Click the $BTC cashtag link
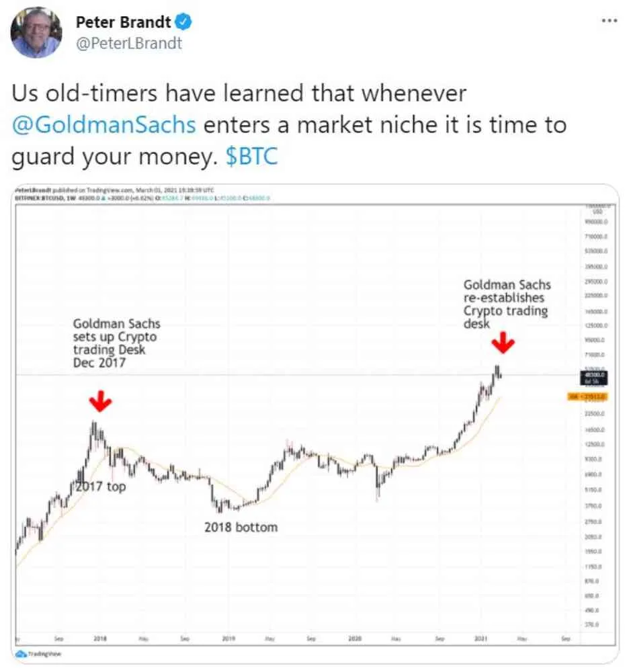Image resolution: width=635 pixels, height=672 pixels. tap(251, 157)
